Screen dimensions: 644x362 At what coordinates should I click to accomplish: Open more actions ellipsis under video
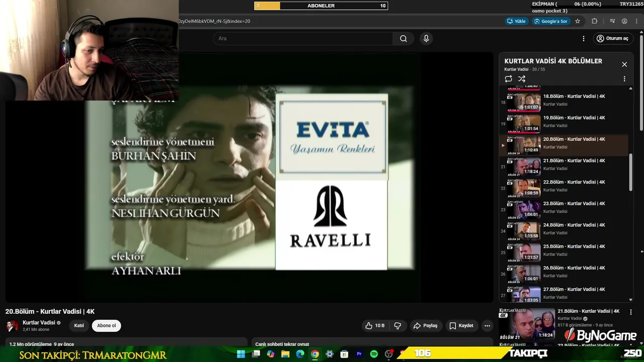pyautogui.click(x=487, y=326)
